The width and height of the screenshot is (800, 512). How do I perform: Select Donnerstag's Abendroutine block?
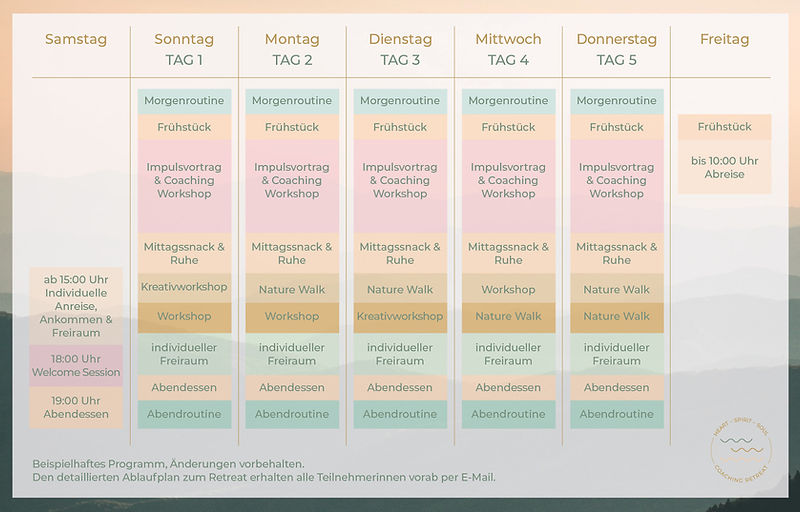(616, 414)
